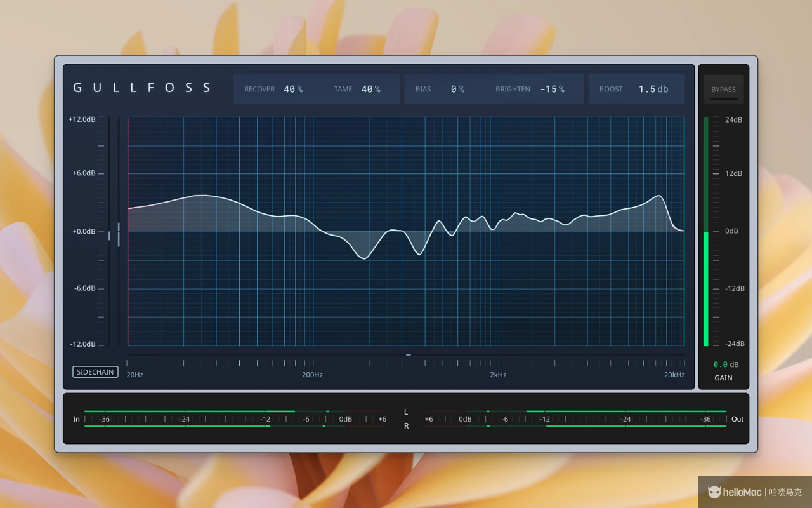Click the 24dB gain scale label
Screen dimensions: 812x508
click(733, 119)
